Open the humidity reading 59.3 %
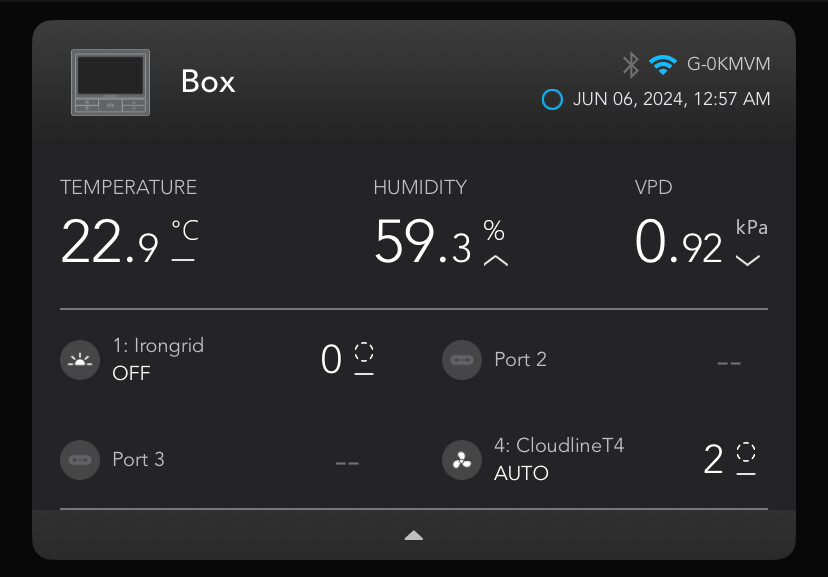 tap(422, 242)
